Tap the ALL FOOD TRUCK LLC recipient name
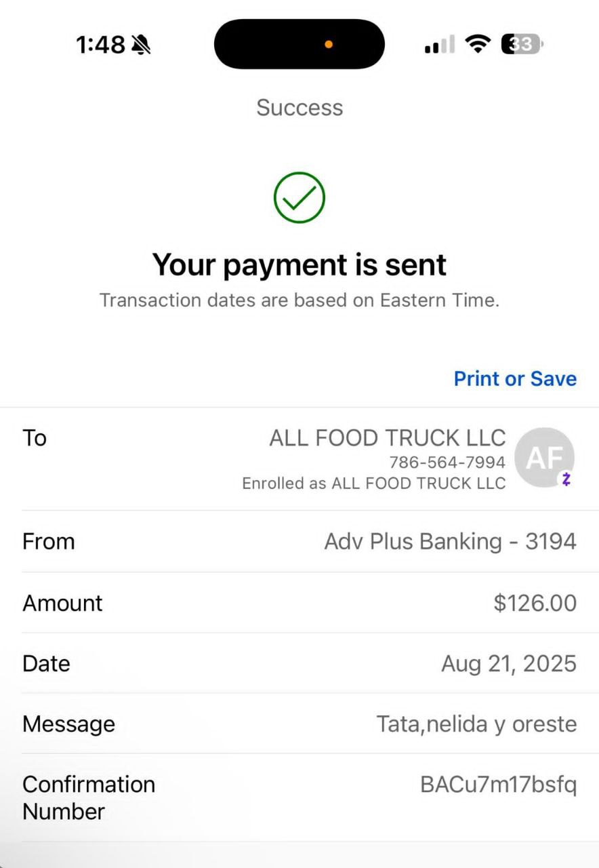The height and width of the screenshot is (868, 599). pos(388,438)
